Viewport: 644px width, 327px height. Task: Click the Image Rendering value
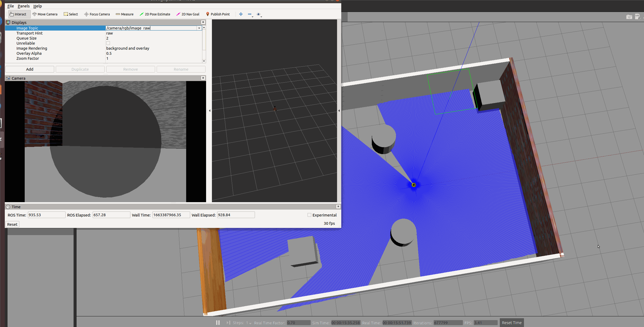pos(128,48)
